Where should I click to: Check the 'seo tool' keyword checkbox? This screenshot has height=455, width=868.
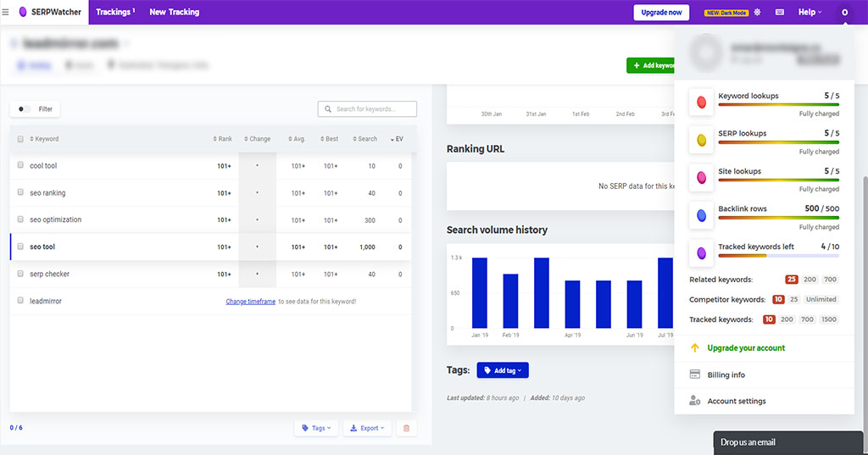[x=20, y=247]
